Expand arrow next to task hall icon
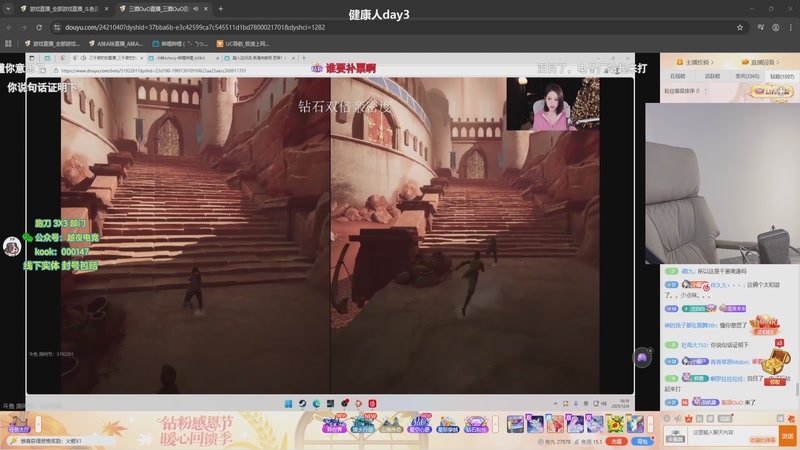Screen dimensions: 800x450 pos(38,424)
